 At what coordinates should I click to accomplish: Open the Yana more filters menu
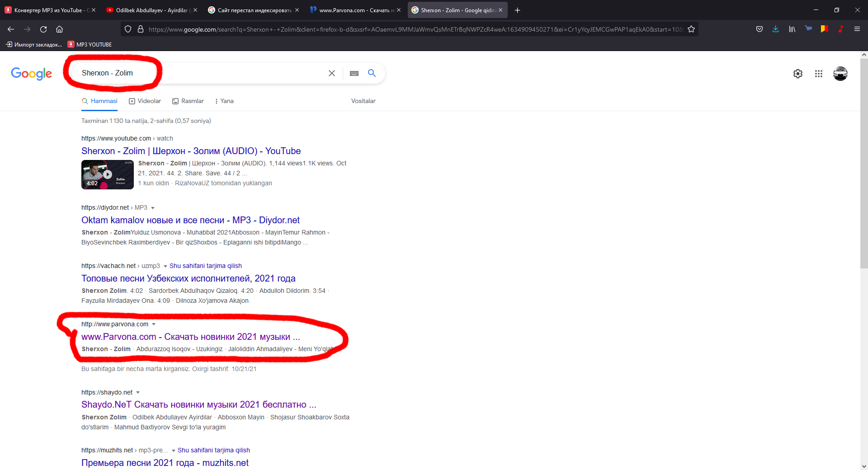[224, 101]
